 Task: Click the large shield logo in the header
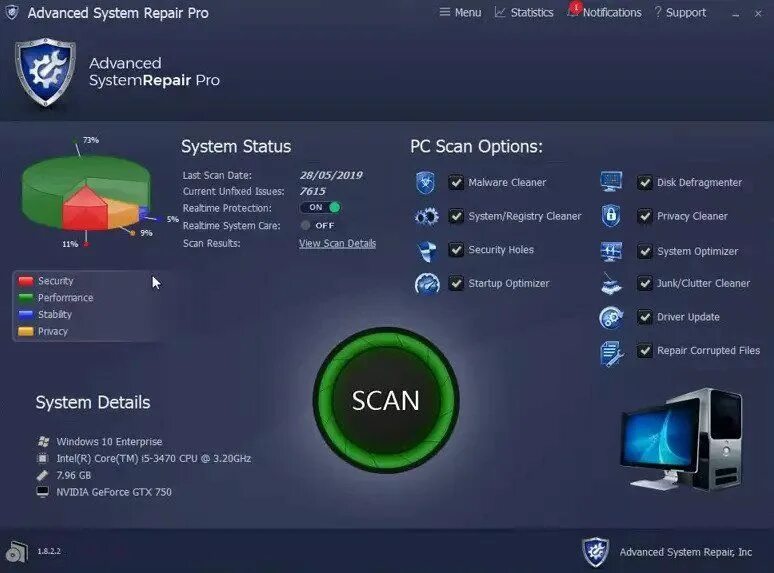click(x=45, y=72)
